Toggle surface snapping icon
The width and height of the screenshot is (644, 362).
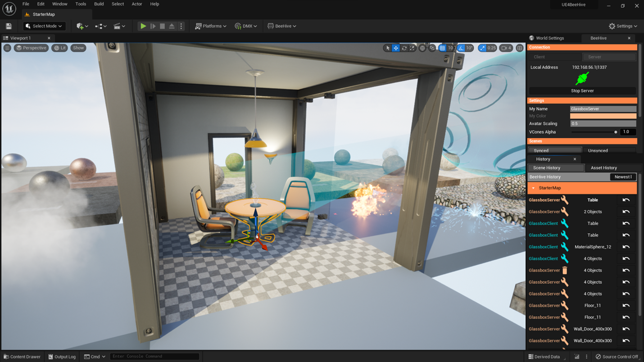click(x=432, y=48)
